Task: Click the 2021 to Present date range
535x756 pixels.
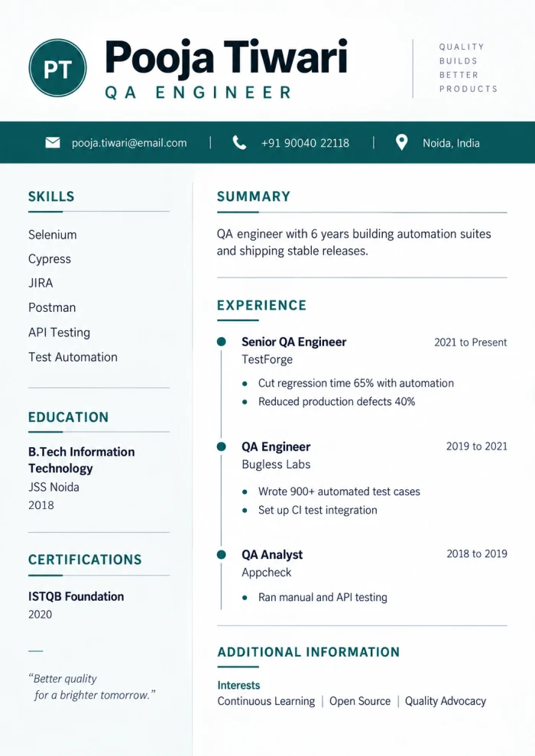Action: click(470, 342)
